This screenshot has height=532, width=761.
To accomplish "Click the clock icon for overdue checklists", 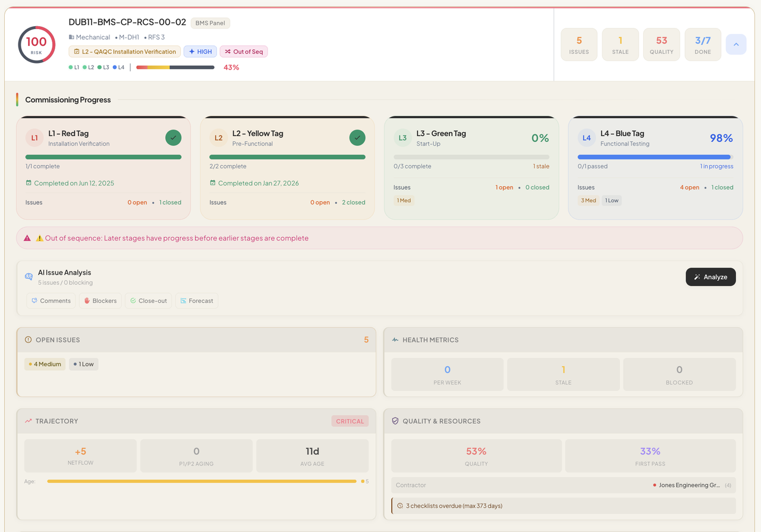I will tap(400, 506).
